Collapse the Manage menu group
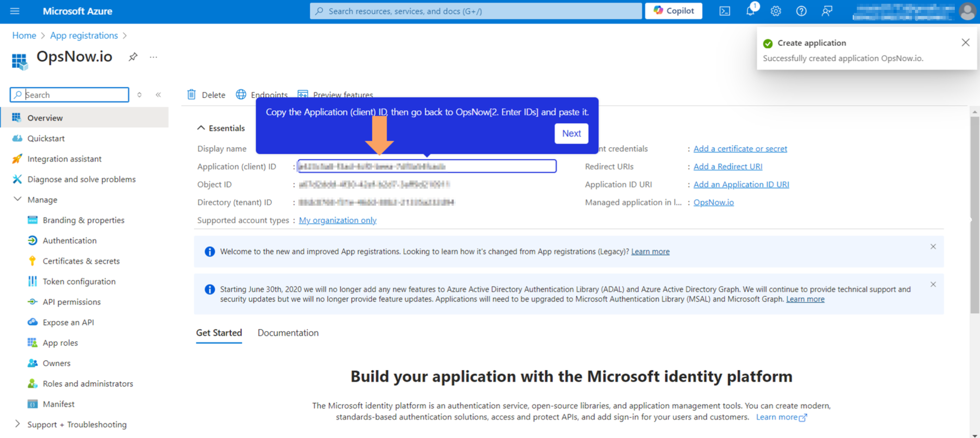Viewport: 980px width, 438px height. 17,199
